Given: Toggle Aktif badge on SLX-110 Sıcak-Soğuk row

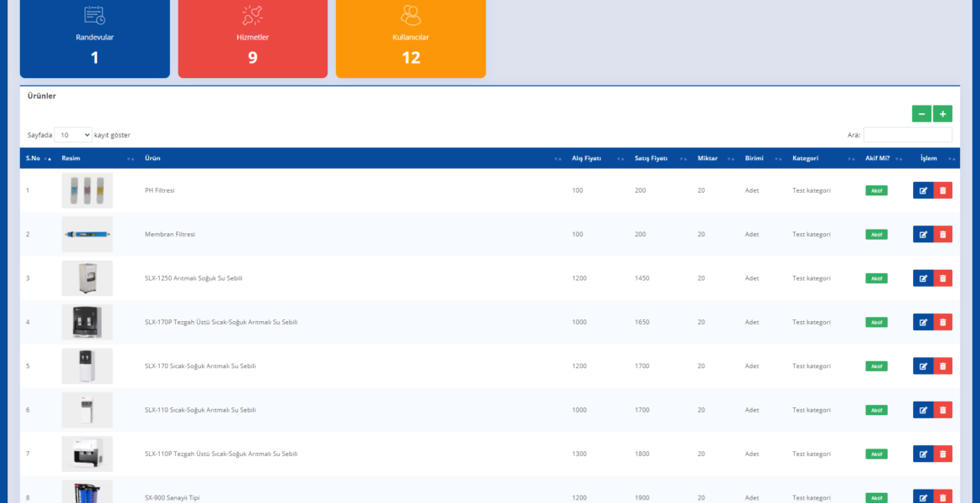Looking at the screenshot, I should pyautogui.click(x=876, y=410).
